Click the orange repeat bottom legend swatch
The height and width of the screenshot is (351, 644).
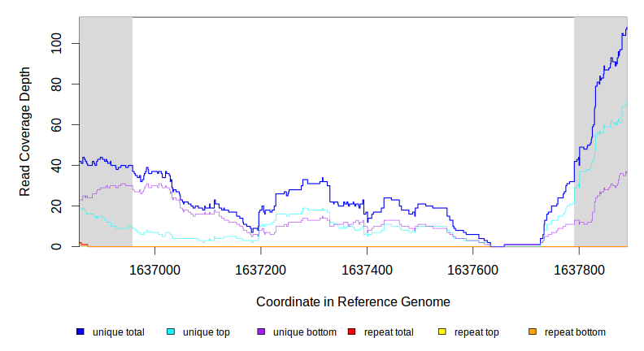click(533, 332)
